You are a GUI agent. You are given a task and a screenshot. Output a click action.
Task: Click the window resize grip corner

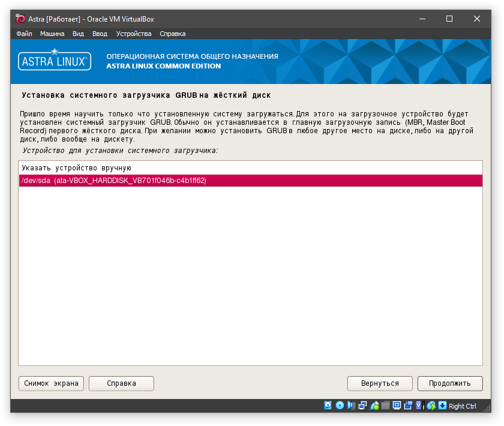(x=487, y=409)
